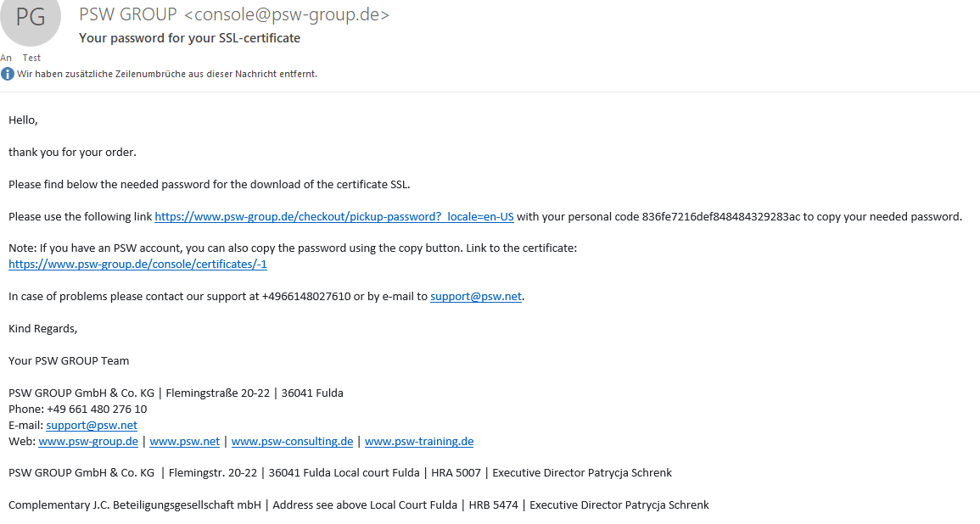The image size is (980, 524).
Task: Click support@psw.net link in the message body
Action: (476, 296)
